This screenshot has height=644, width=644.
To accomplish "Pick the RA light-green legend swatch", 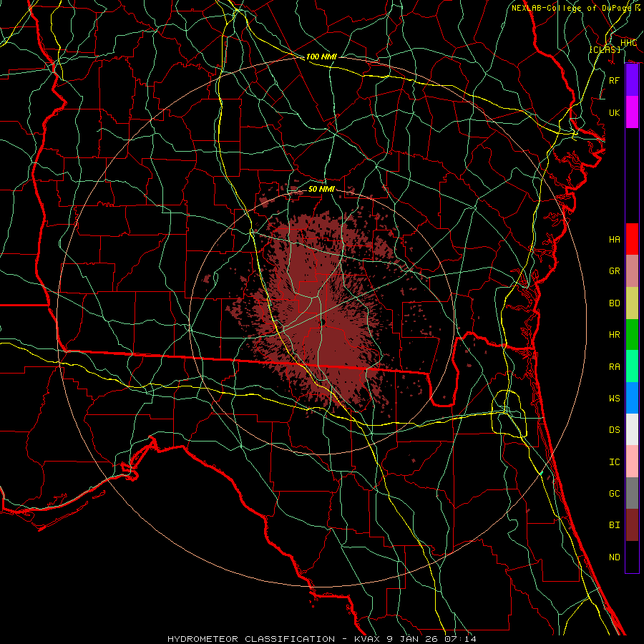I will pos(632,366).
